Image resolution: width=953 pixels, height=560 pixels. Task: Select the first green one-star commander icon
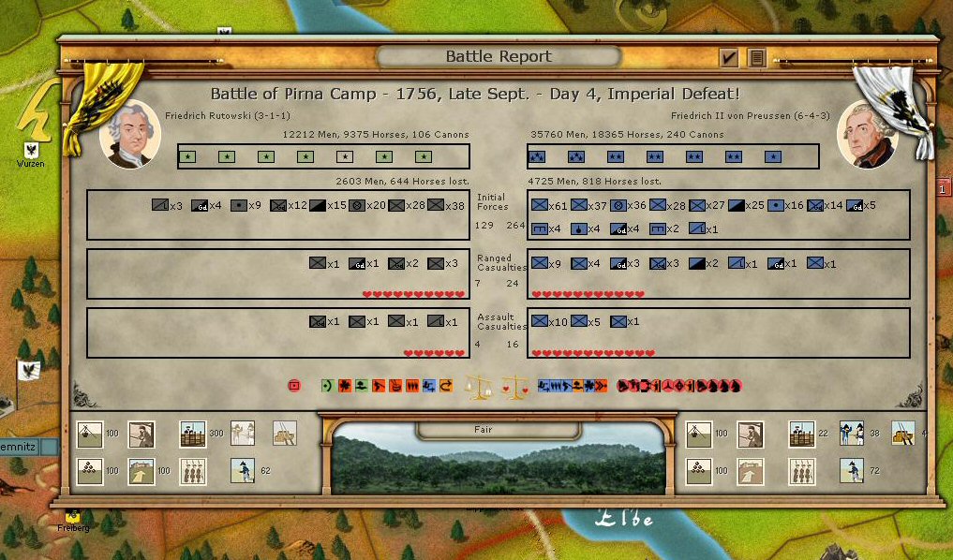[x=187, y=156]
